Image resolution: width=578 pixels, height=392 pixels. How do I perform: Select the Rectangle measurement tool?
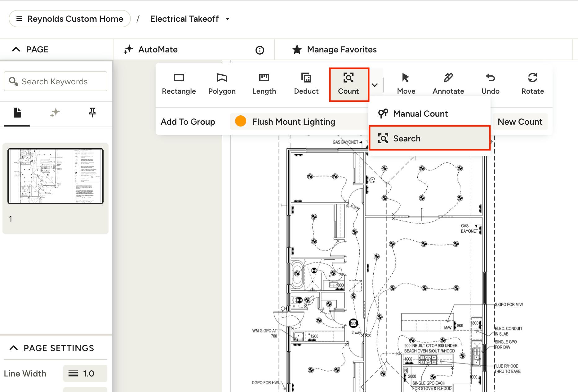pos(179,84)
